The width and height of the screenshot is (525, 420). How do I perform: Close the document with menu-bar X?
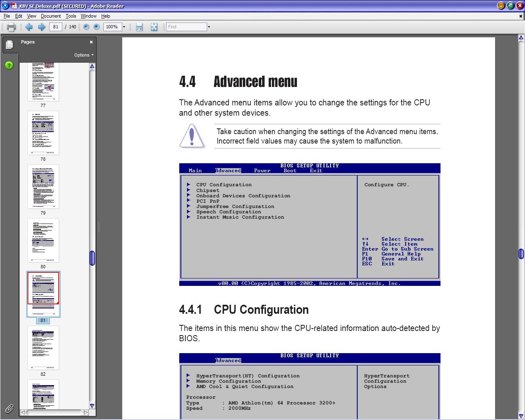coord(521,16)
